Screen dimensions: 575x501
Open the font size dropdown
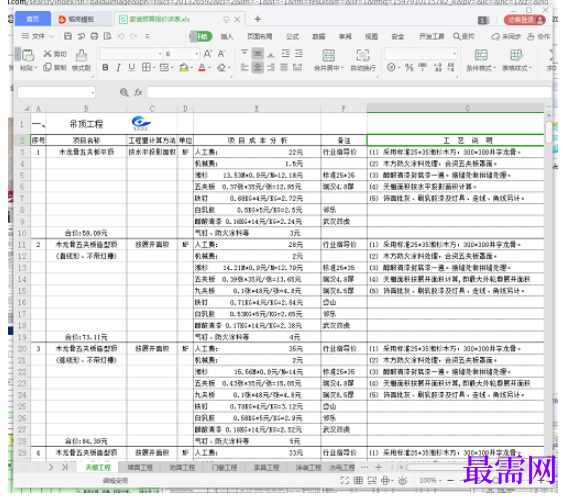pyautogui.click(x=197, y=54)
